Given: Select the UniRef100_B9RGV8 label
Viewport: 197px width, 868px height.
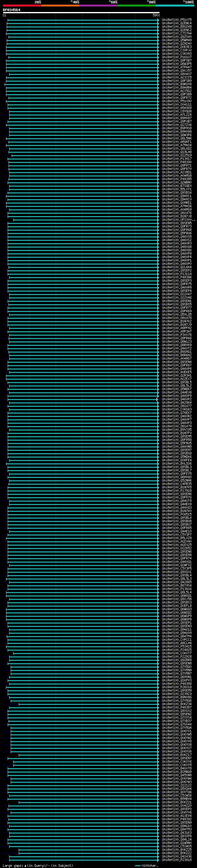Looking at the screenshot, I should click(176, 84).
